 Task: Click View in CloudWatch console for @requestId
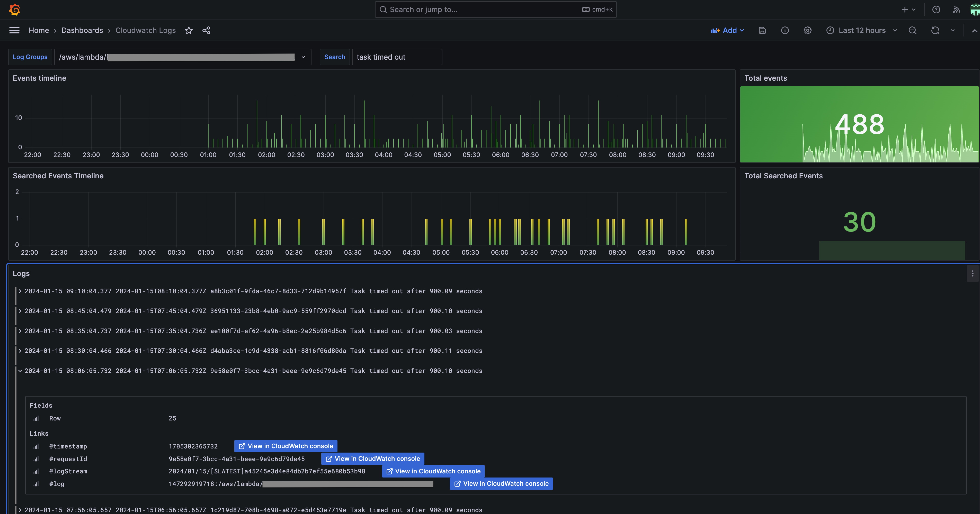[x=372, y=458]
